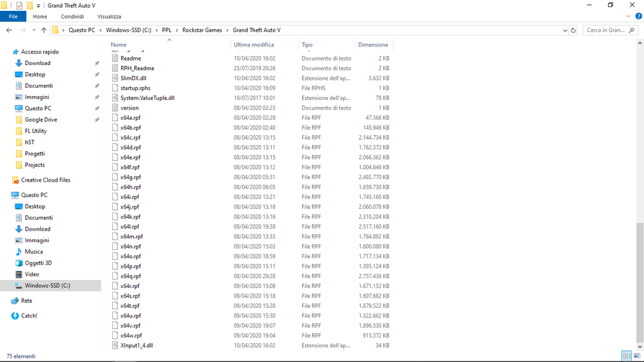Open Projects folder in sidebar

tap(35, 165)
